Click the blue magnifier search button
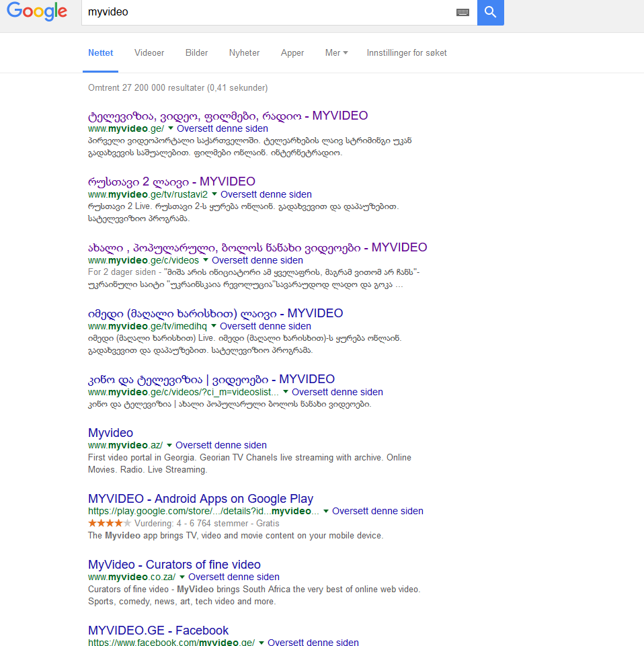This screenshot has height=646, width=644. pyautogui.click(x=490, y=12)
